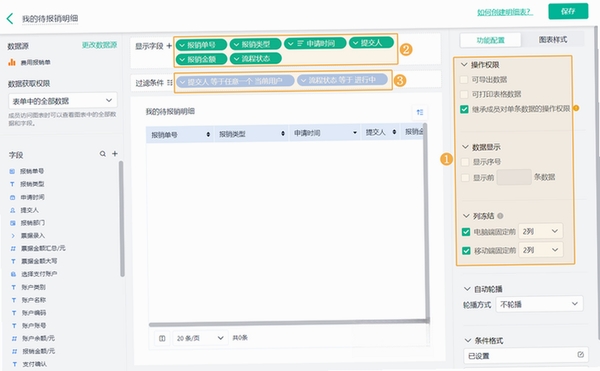Open the green 流程状态 display field tag
The width and height of the screenshot is (600, 371).
coord(255,59)
